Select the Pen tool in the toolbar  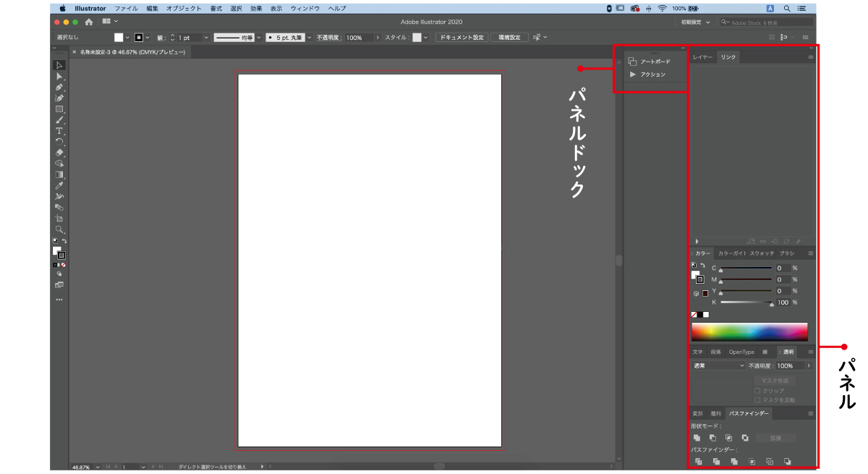pyautogui.click(x=59, y=86)
